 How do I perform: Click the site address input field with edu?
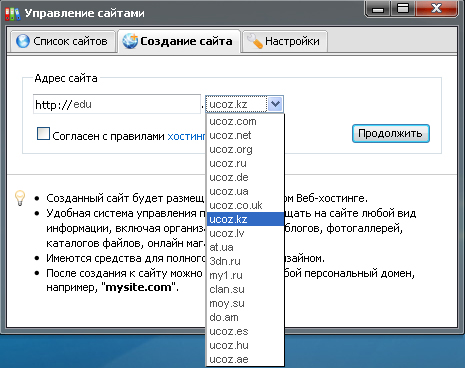coord(117,104)
